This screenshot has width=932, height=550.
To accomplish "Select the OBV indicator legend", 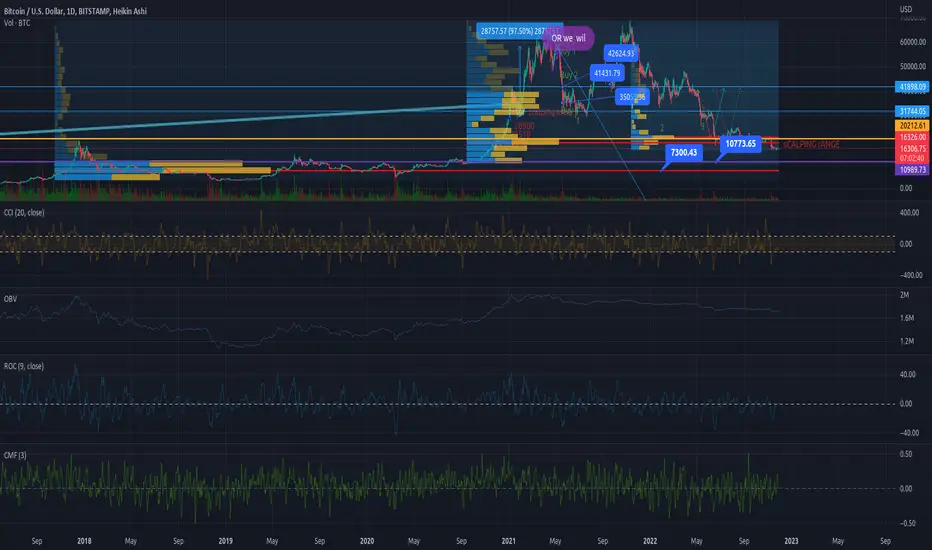I will point(10,299).
